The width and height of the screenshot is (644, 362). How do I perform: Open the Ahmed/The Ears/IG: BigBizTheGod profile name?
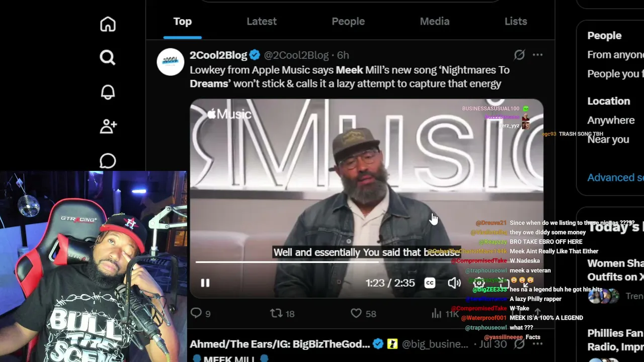[280, 344]
